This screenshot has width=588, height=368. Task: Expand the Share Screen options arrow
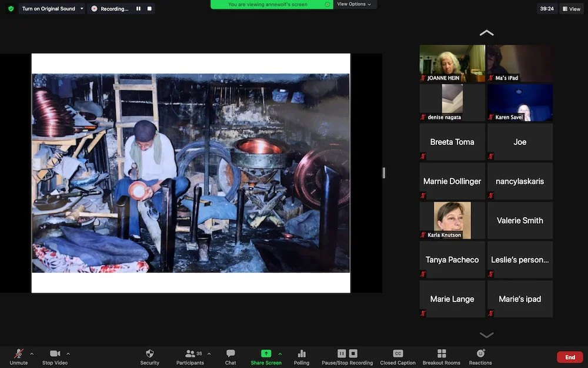(280, 354)
